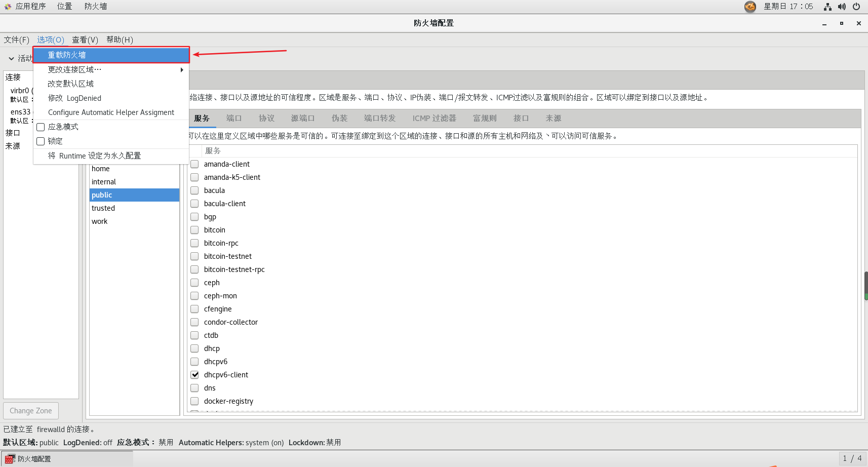Open 接口 tab
This screenshot has width=868, height=467.
click(x=521, y=118)
